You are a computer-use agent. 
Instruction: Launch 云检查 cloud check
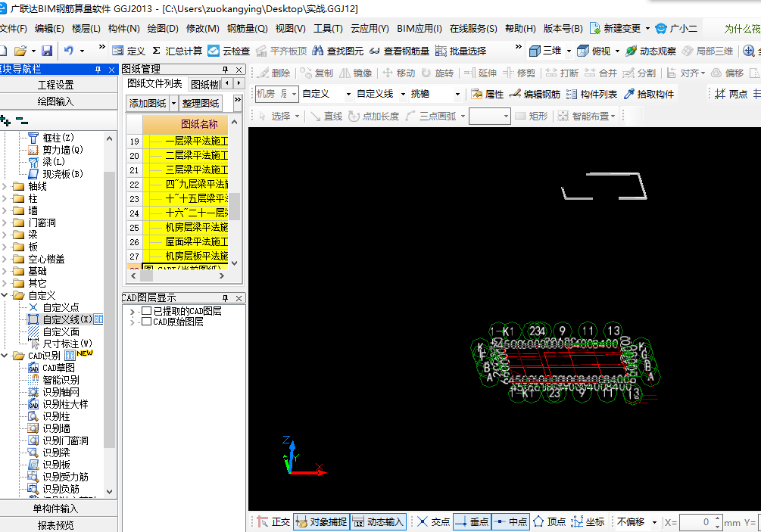pos(229,51)
